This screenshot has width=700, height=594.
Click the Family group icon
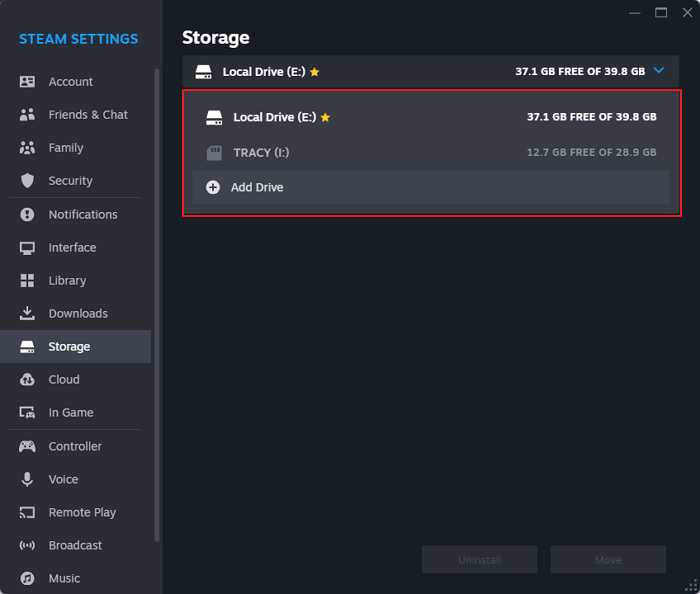coord(27,148)
